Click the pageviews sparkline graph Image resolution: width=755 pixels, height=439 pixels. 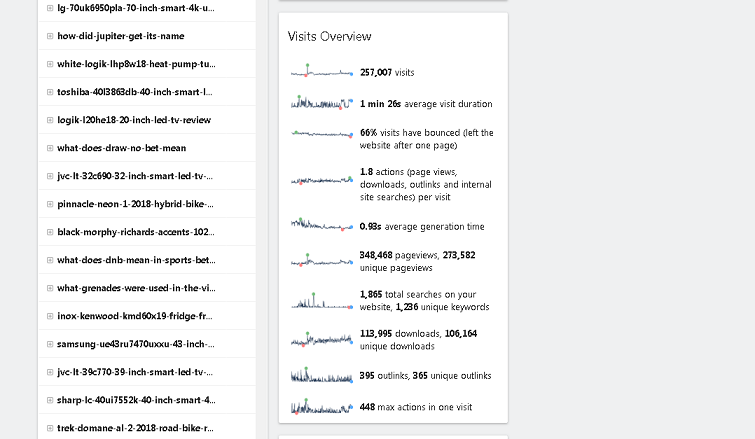[x=322, y=261]
